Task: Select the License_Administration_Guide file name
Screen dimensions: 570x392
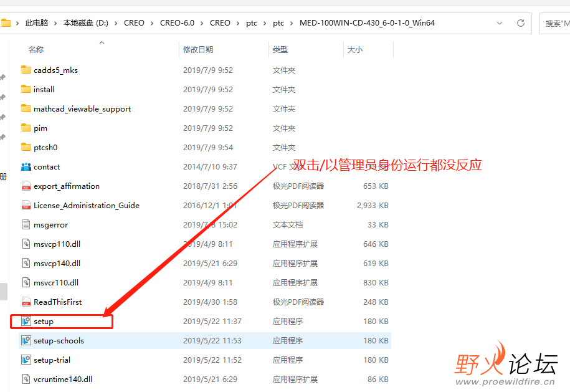Action: (x=87, y=205)
